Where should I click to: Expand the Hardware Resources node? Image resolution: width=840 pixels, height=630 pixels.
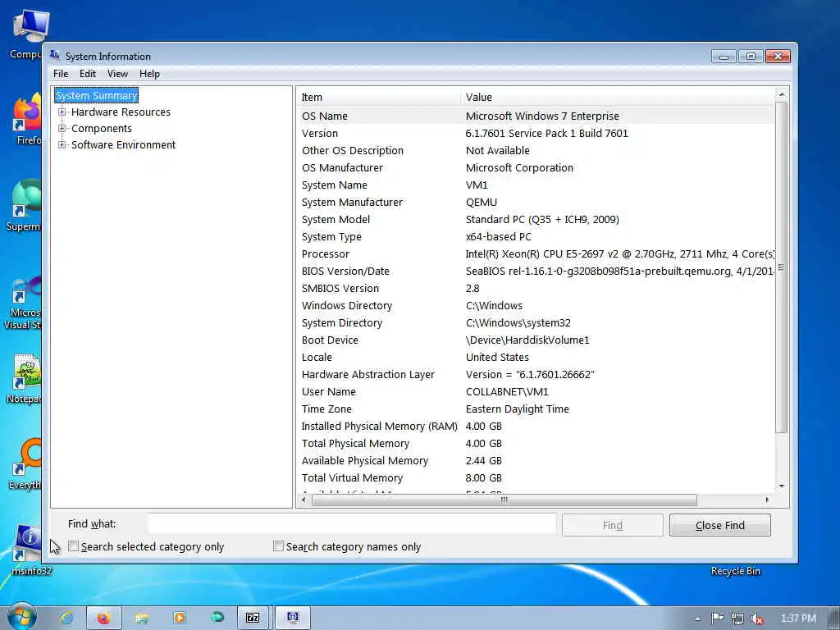pos(62,112)
